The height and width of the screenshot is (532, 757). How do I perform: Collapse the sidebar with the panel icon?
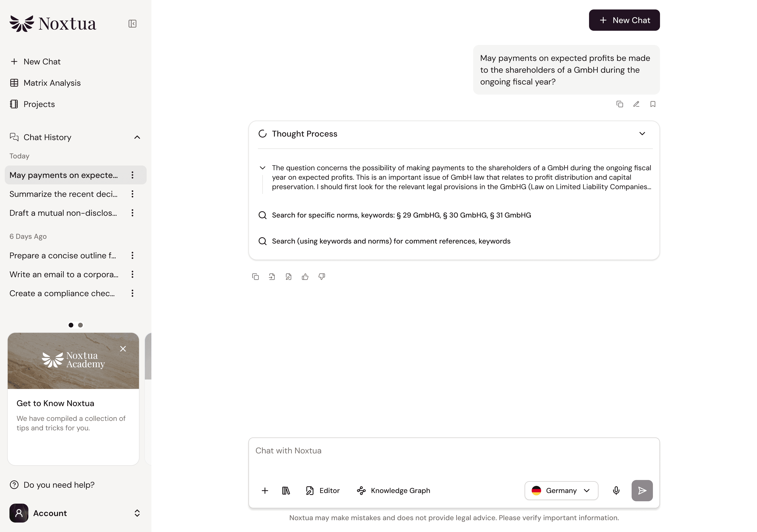[132, 24]
